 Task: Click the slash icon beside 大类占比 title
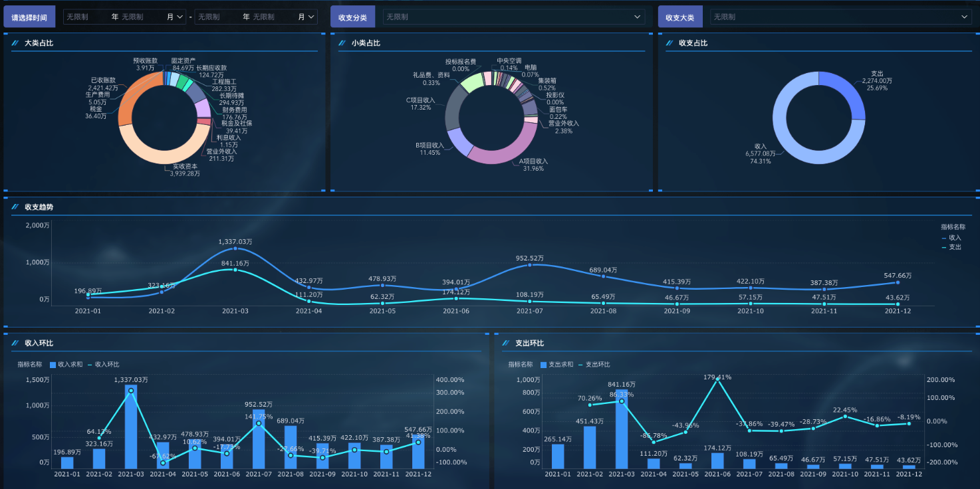(x=15, y=43)
